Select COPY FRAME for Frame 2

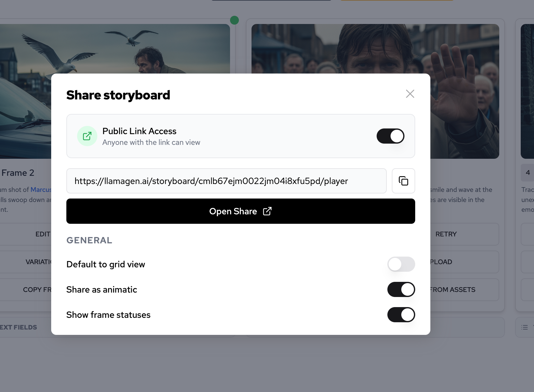pyautogui.click(x=38, y=289)
